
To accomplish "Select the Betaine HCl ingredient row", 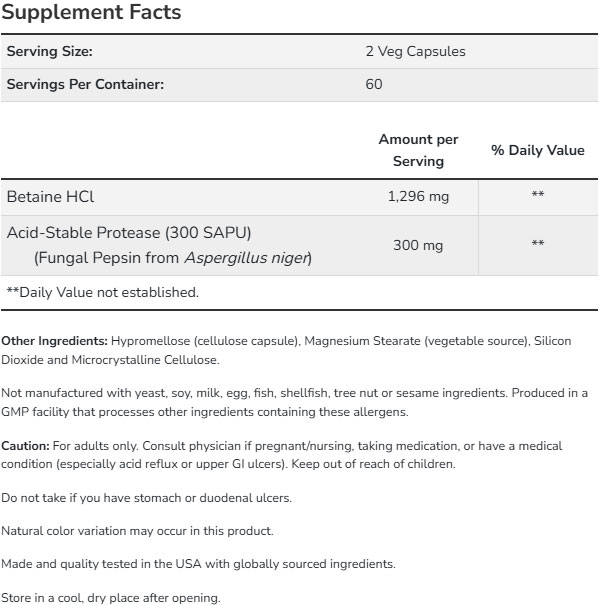I will [x=300, y=197].
